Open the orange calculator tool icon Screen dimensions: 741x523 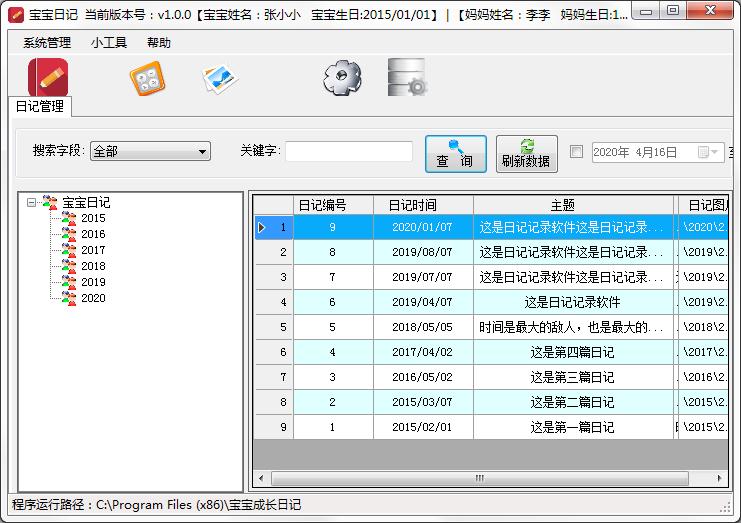(x=147, y=78)
